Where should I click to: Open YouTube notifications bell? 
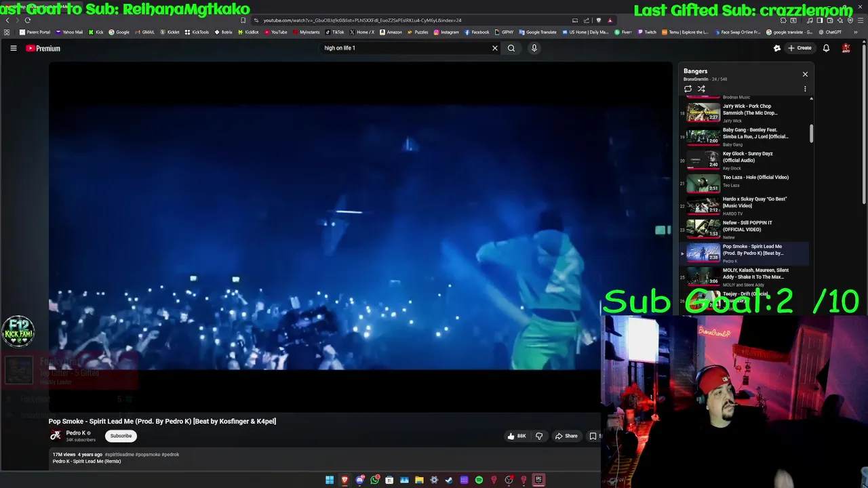point(826,48)
